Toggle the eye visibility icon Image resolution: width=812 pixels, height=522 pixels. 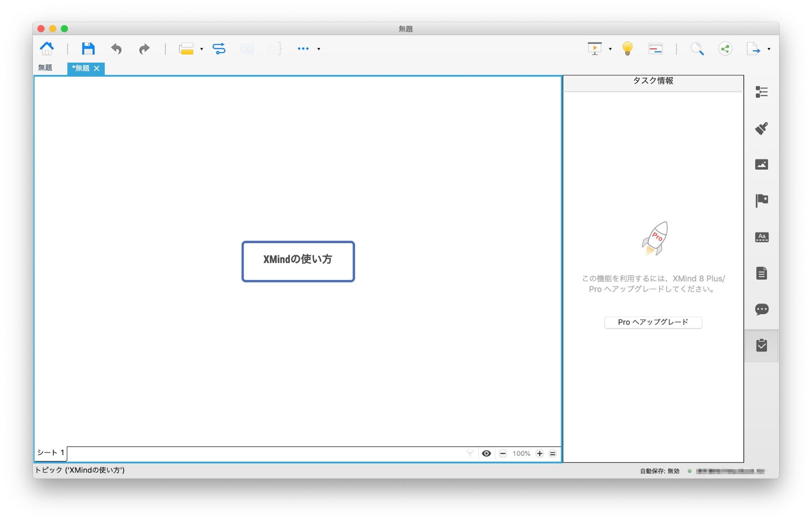pyautogui.click(x=486, y=453)
